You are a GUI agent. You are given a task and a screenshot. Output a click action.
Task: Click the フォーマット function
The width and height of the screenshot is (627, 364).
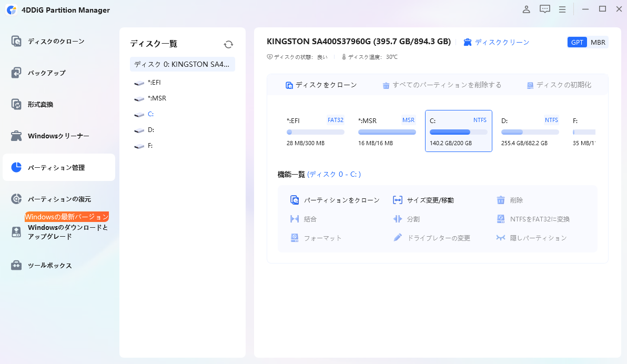316,238
